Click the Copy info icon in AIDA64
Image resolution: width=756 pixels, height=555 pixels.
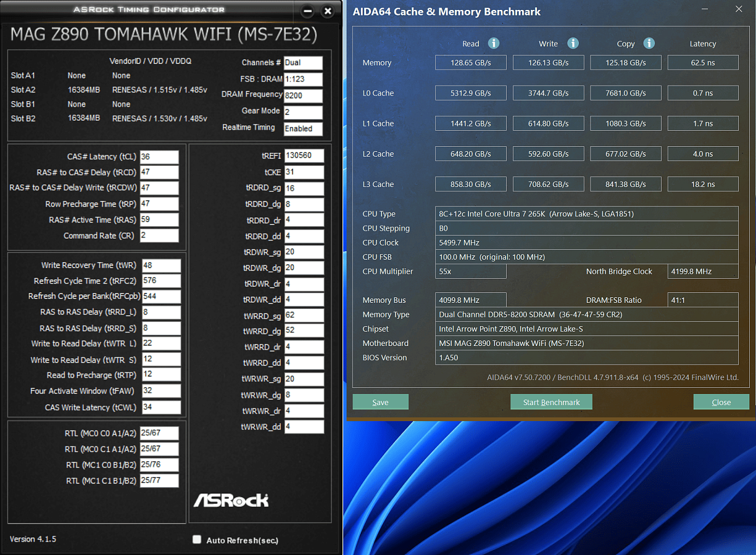click(649, 43)
